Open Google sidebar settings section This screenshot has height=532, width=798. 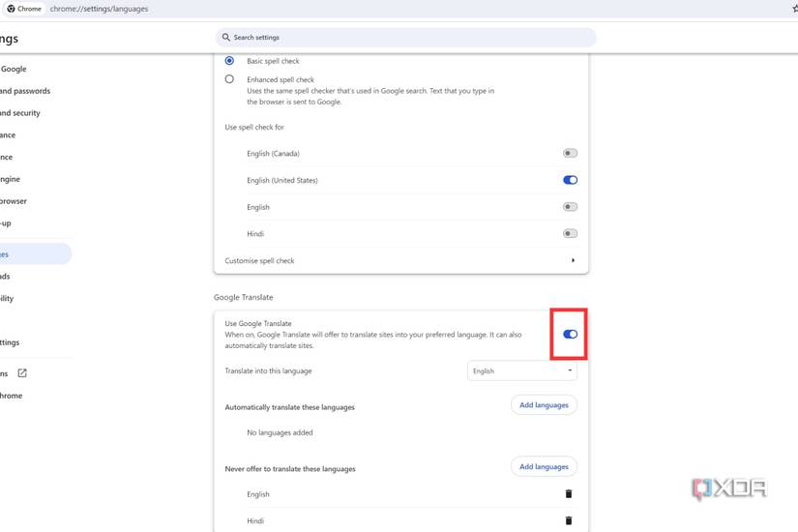[14, 69]
